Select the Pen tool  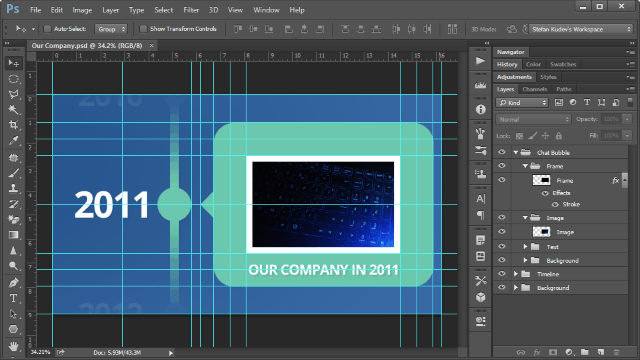13,282
